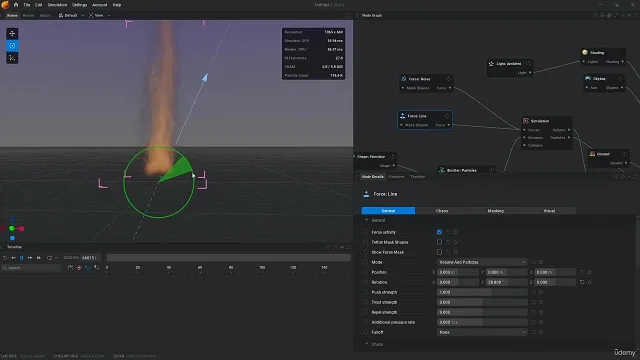The width and height of the screenshot is (640, 360).
Task: Enable the Tether Mask Shapes checkbox
Action: click(439, 242)
